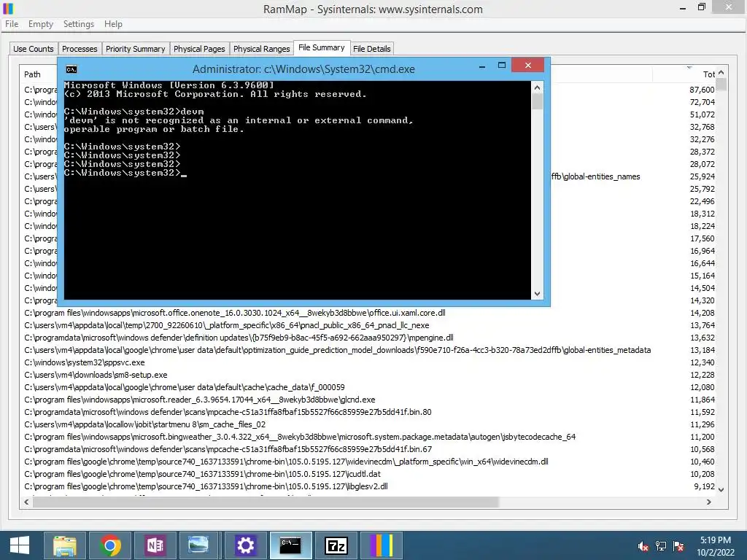The width and height of the screenshot is (747, 560).
Task: Click the horizontal scrollbar left arrow
Action: (x=27, y=502)
